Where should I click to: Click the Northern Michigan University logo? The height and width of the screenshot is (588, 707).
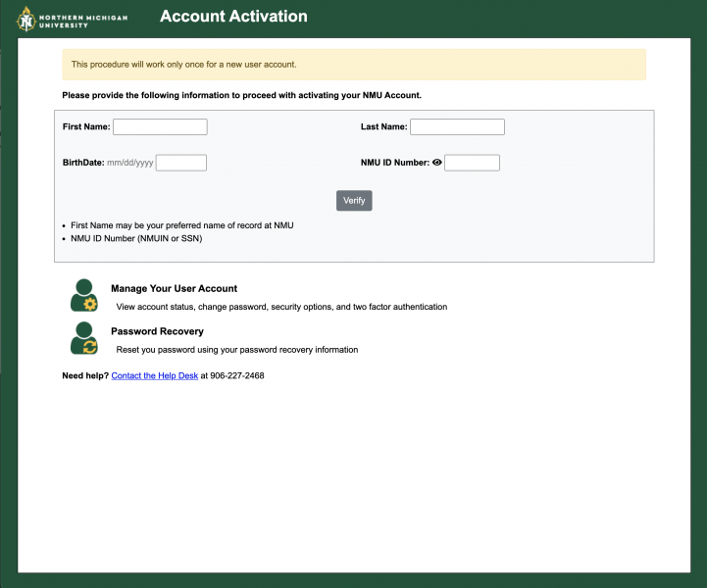tap(73, 20)
